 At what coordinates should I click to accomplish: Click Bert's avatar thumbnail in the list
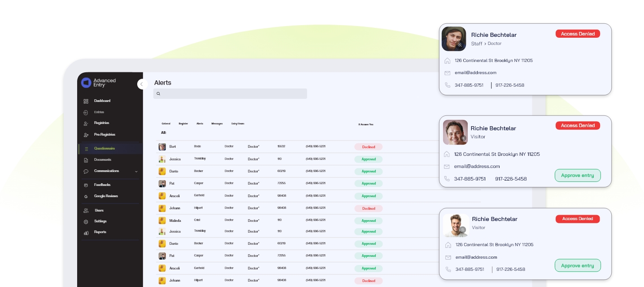[162, 147]
